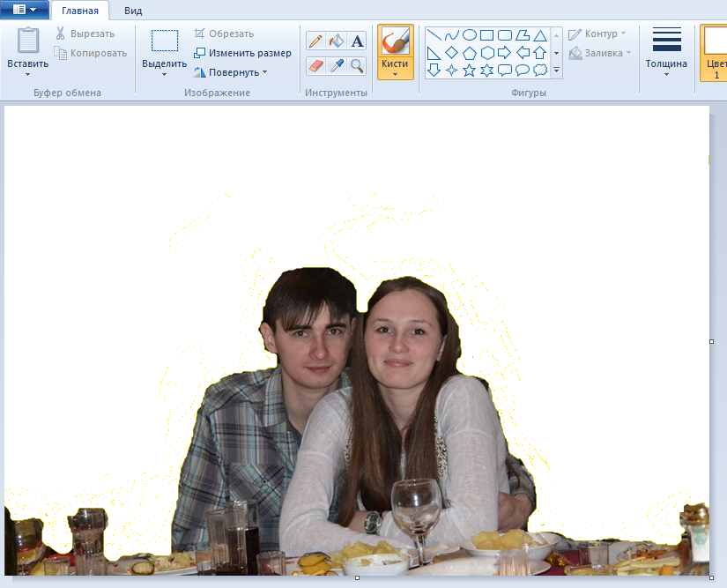This screenshot has width=727, height=588.
Task: Open the Paint application file menu button
Action: [25, 10]
